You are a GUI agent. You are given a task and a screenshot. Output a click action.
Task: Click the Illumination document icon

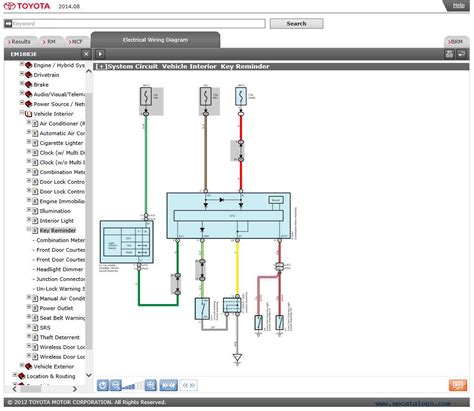point(35,211)
